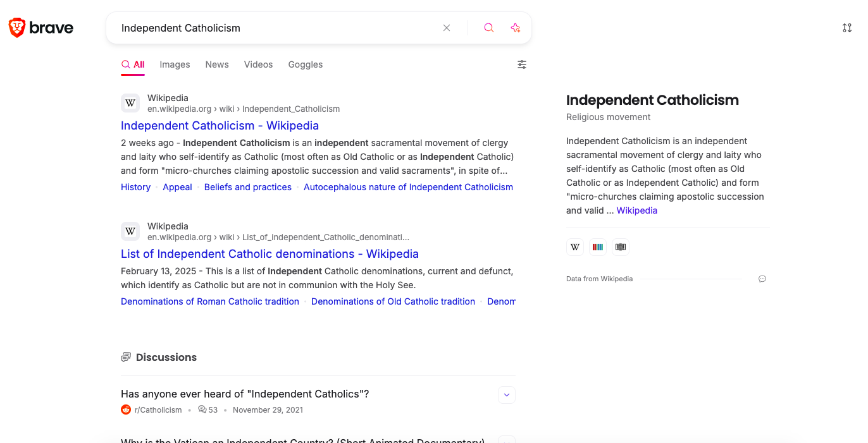Open the 'Has anyone ever heard of Independent Catholics' discussion

(245, 394)
